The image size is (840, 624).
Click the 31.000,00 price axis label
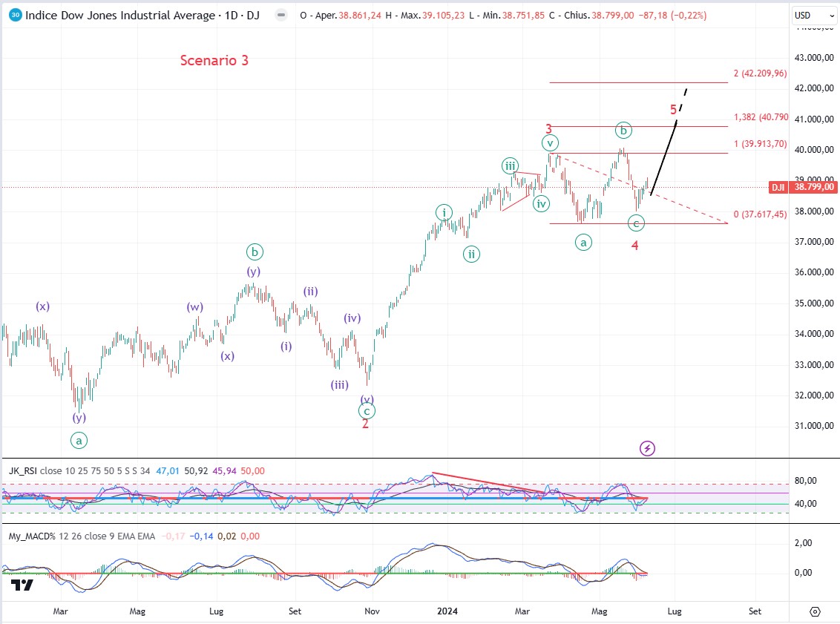tap(814, 426)
